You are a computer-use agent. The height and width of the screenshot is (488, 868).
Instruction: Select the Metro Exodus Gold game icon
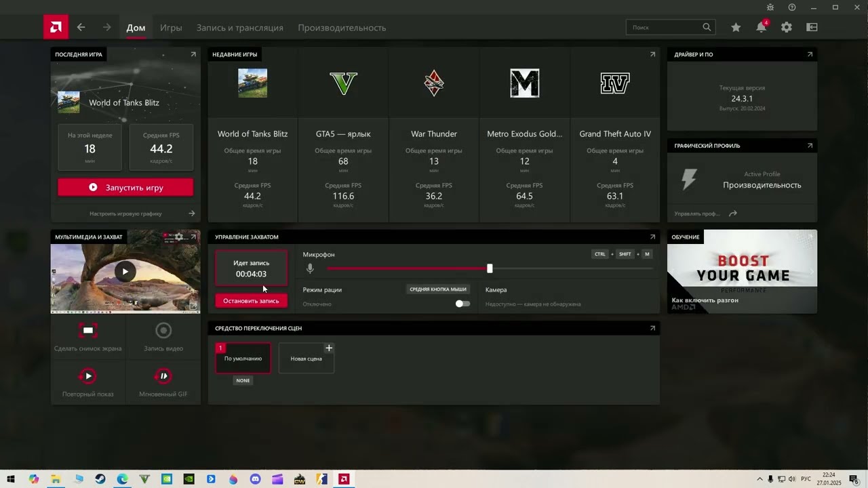tap(524, 83)
